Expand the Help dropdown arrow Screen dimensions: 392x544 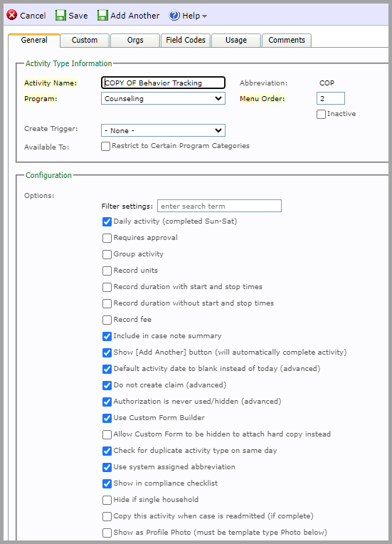pos(204,16)
